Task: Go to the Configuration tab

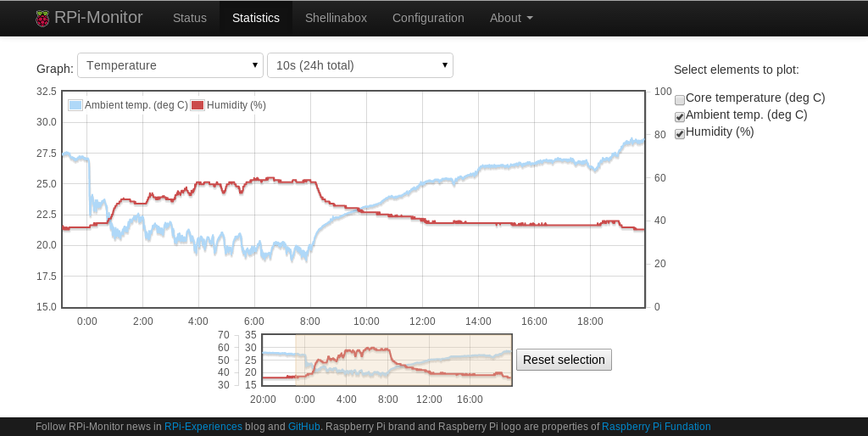Action: coord(428,19)
